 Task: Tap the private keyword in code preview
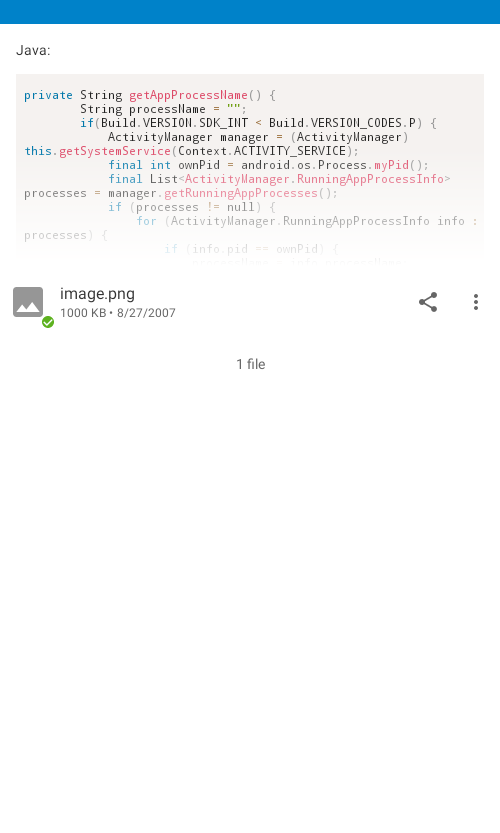click(x=48, y=95)
